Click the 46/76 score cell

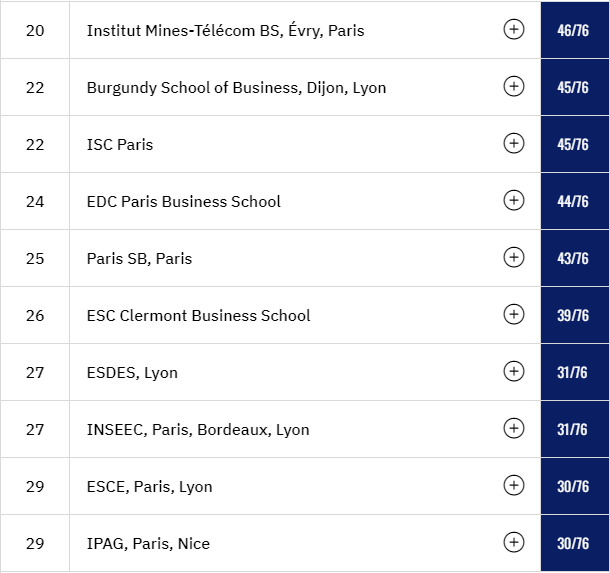tap(575, 30)
